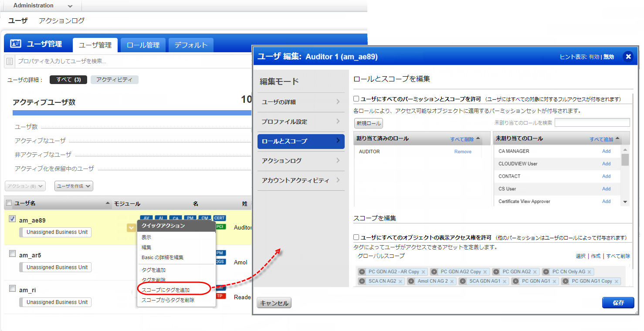The image size is (644, 331).
Task: Open the アクション (0) dropdown
Action: pyautogui.click(x=25, y=186)
